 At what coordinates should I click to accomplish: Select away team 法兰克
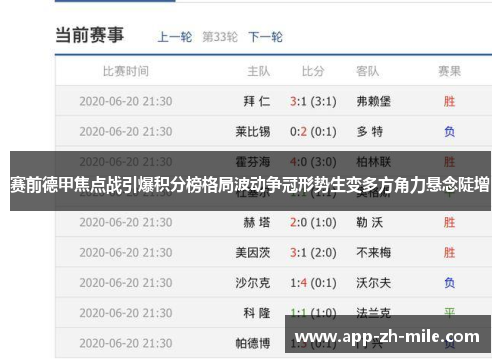[373, 312]
